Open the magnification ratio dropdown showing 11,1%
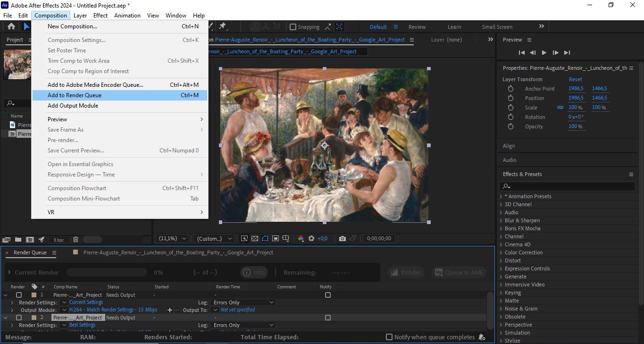 pyautogui.click(x=171, y=238)
